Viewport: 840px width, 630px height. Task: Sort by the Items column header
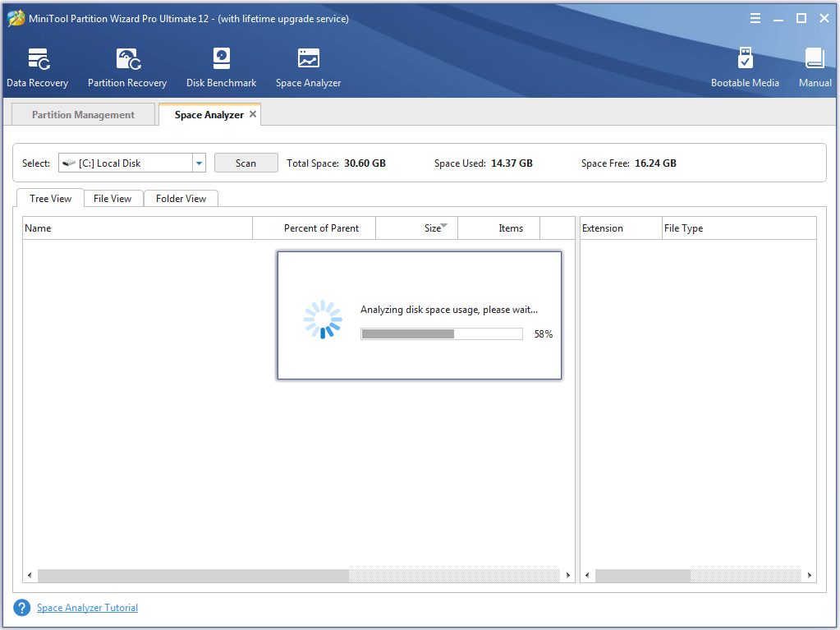coord(498,228)
